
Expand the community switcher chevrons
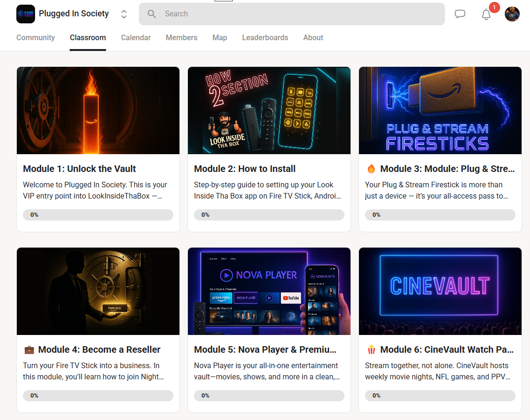tap(124, 14)
